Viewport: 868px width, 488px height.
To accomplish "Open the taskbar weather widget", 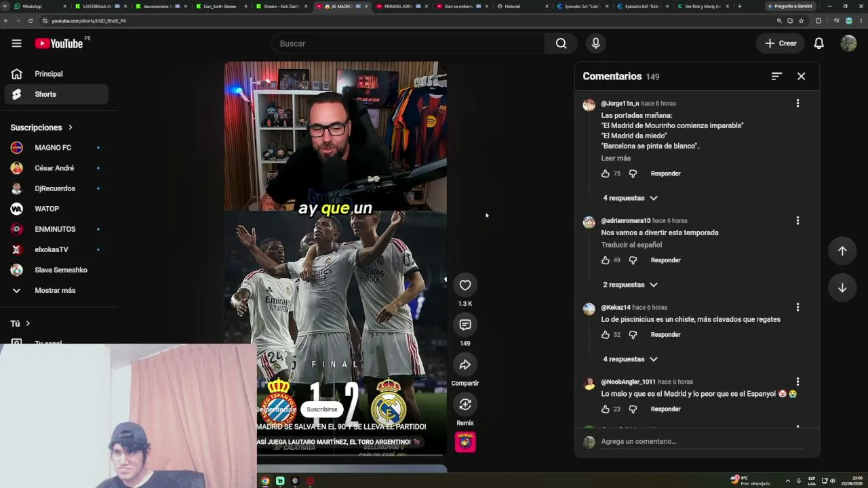I will pos(751,481).
